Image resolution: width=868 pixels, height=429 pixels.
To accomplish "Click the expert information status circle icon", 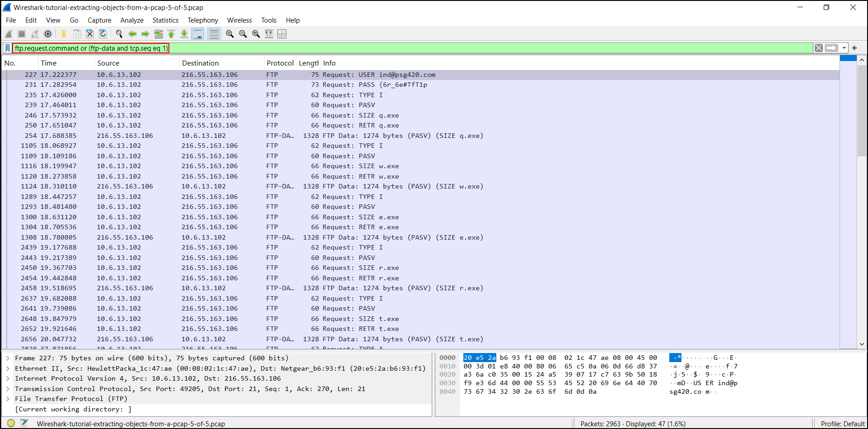I will click(x=11, y=424).
